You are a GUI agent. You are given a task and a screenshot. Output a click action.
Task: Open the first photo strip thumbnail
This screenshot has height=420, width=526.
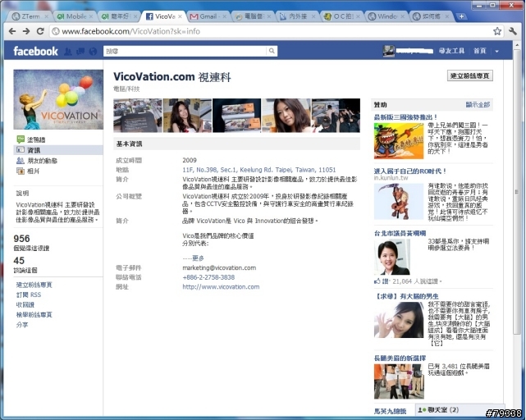(138, 116)
